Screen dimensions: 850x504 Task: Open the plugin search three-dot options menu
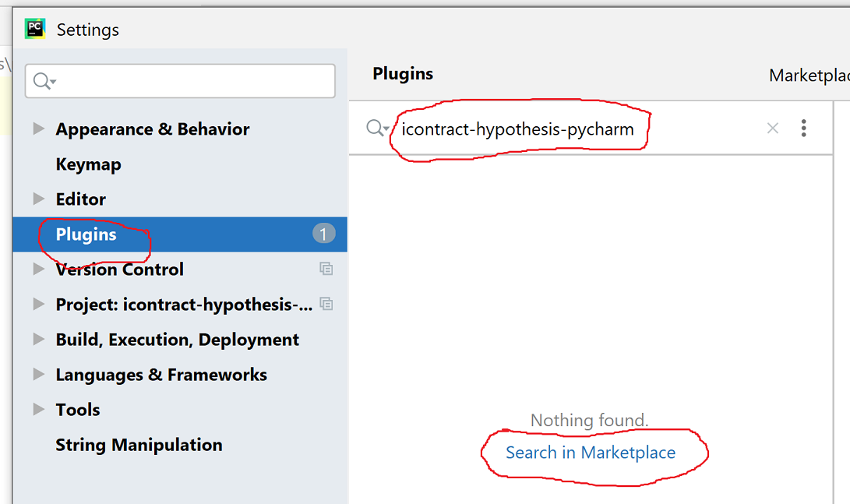pyautogui.click(x=803, y=128)
